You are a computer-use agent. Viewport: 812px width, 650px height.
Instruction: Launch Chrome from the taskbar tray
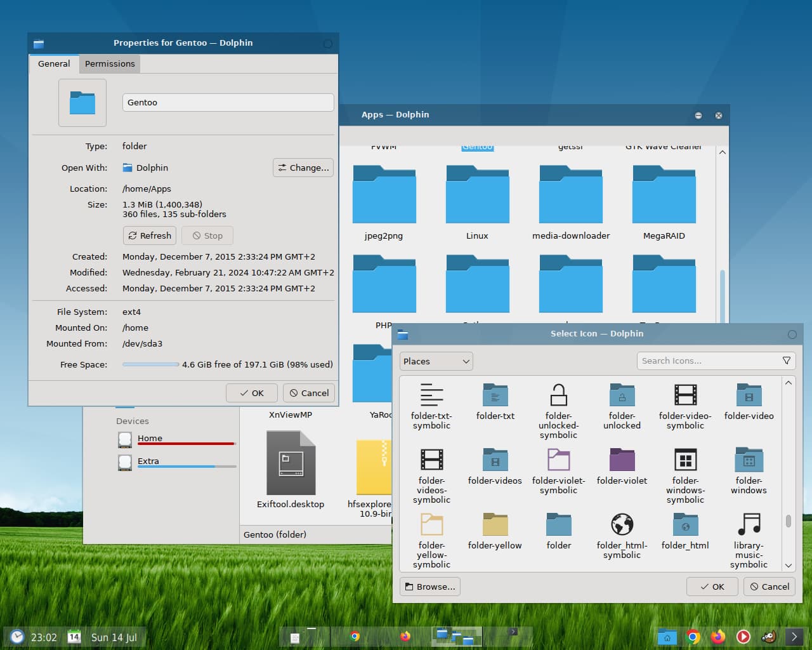693,637
